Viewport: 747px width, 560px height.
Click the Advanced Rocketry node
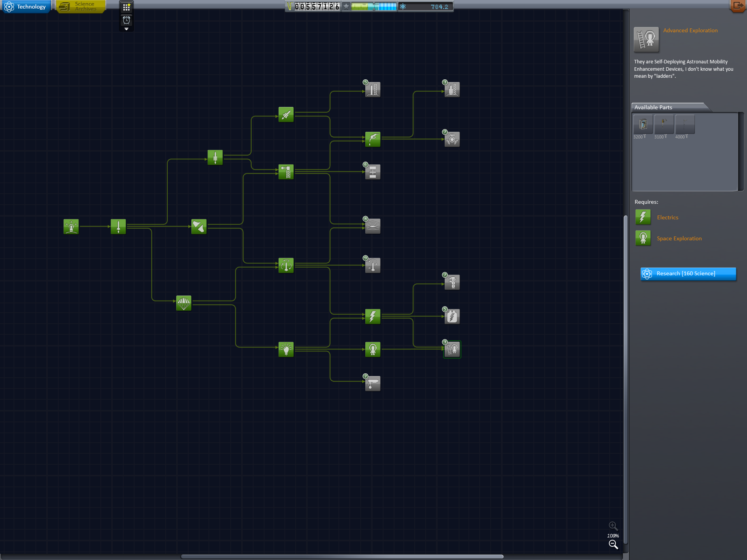(x=286, y=114)
